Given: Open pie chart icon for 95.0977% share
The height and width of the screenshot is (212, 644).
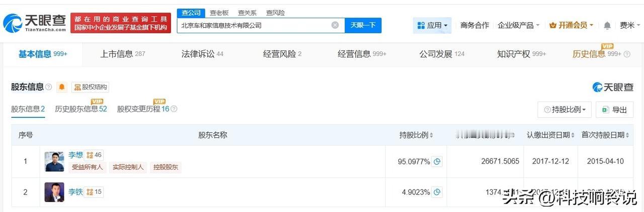Looking at the screenshot, I should (437, 162).
